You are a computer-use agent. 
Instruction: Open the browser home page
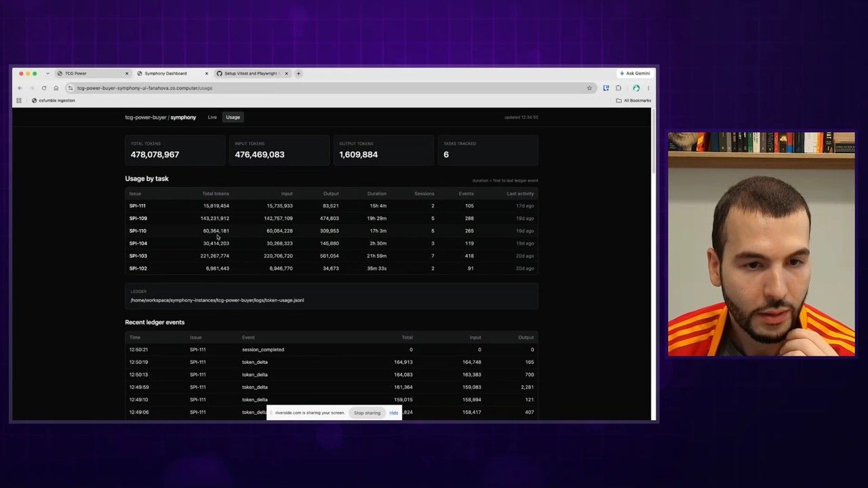pyautogui.click(x=56, y=88)
